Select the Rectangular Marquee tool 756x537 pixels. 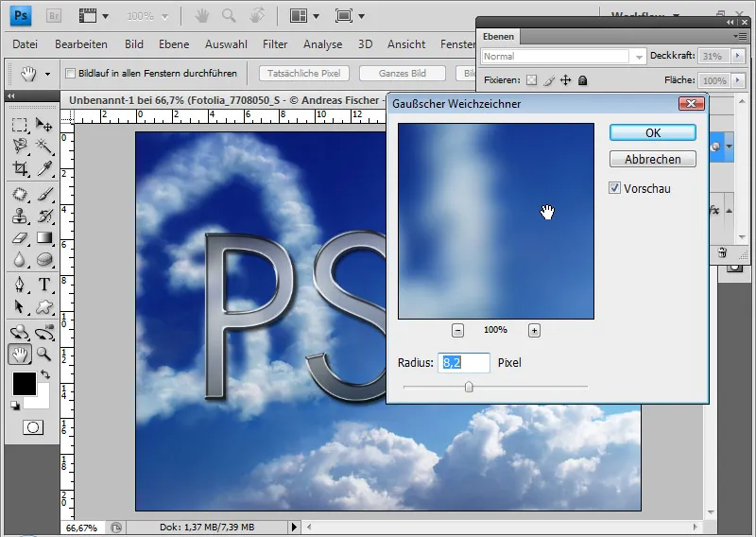tap(19, 125)
